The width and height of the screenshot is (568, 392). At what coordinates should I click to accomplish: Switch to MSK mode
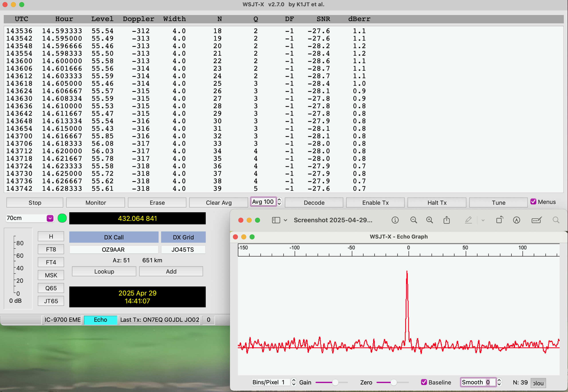click(51, 275)
